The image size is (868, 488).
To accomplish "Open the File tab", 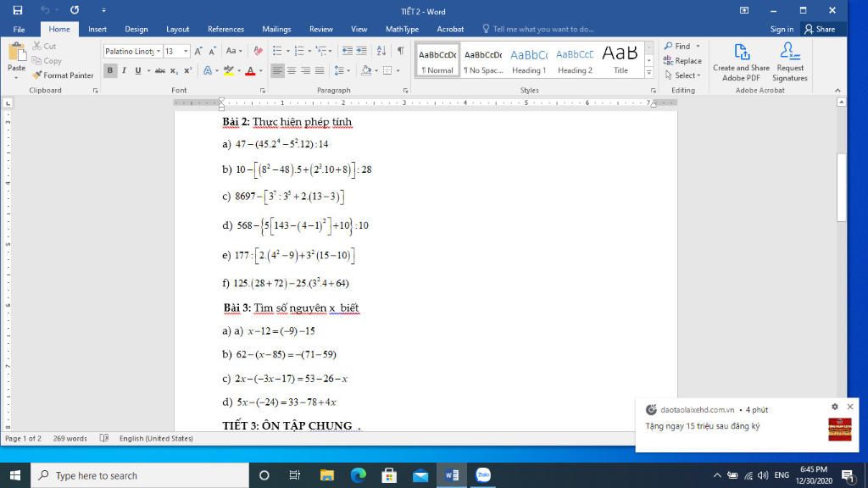I will click(19, 30).
